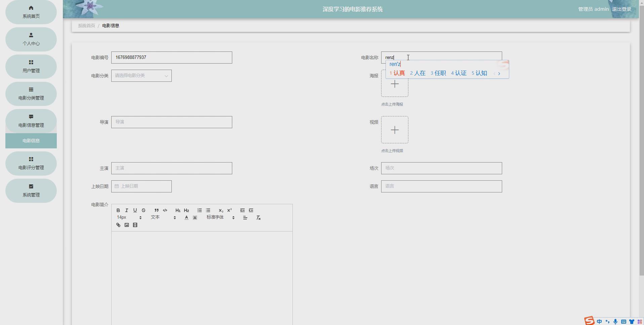Focus the 场次 input field
Viewport: 644px width, 325px height.
click(441, 168)
